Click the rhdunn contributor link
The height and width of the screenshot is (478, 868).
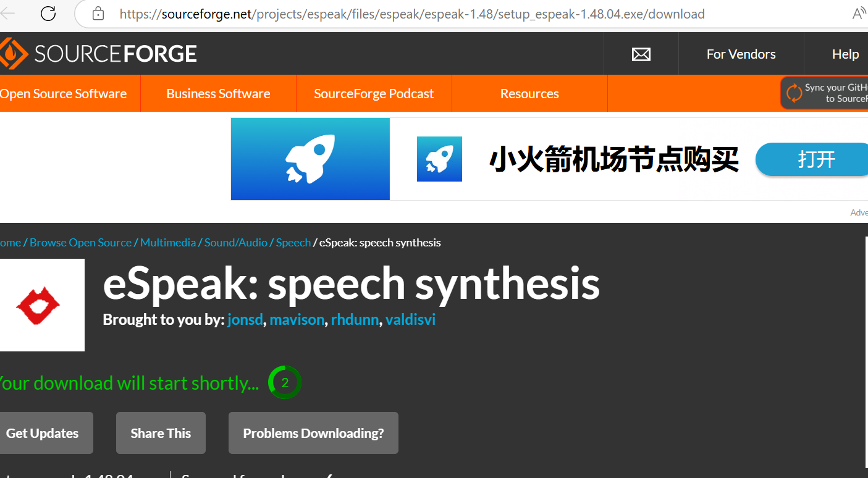pos(355,319)
